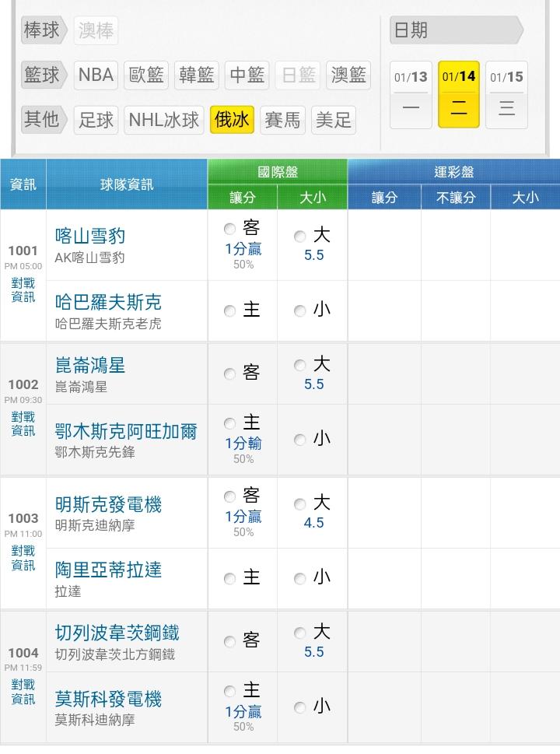Select the 賽馬 horse racing filter
This screenshot has height=754, width=560.
[282, 120]
